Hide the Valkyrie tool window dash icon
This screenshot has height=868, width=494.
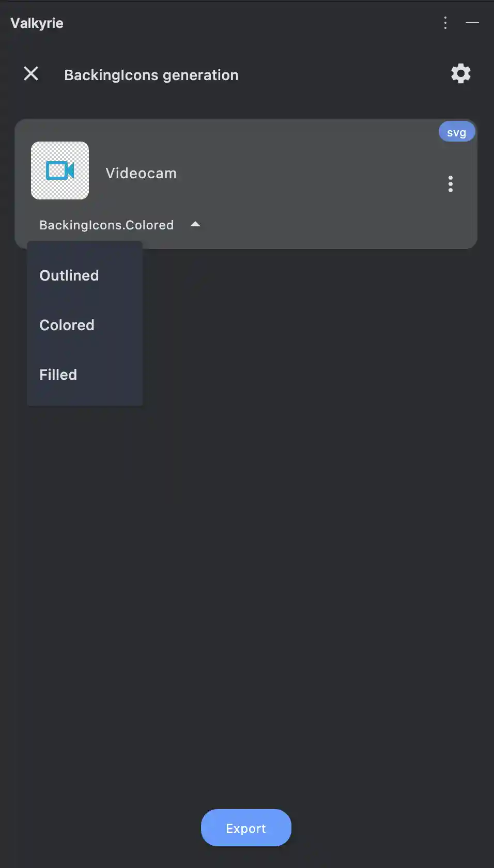472,23
